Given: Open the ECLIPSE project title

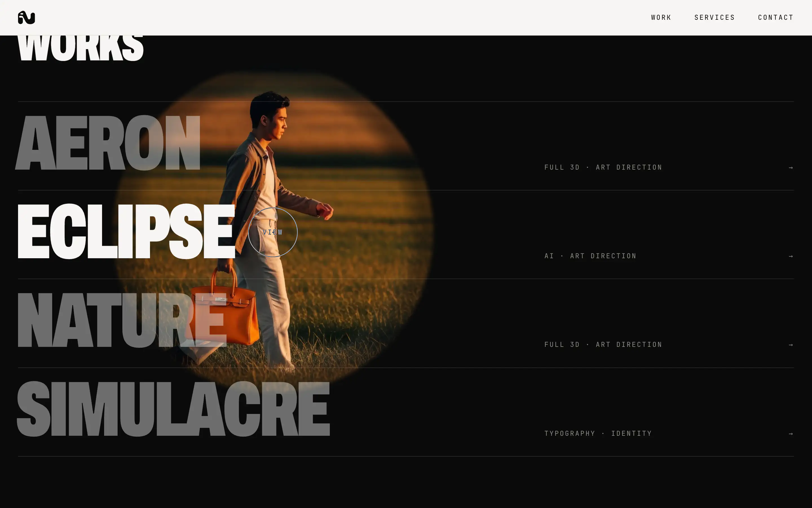Looking at the screenshot, I should point(126,231).
